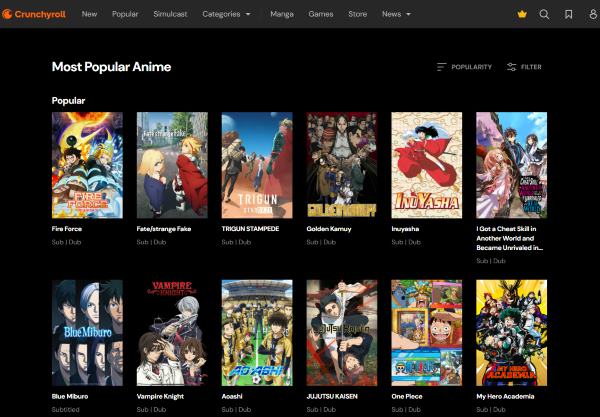Click the 'I Got a Cheat Skill' title
This screenshot has height=417, width=600.
coord(510,238)
